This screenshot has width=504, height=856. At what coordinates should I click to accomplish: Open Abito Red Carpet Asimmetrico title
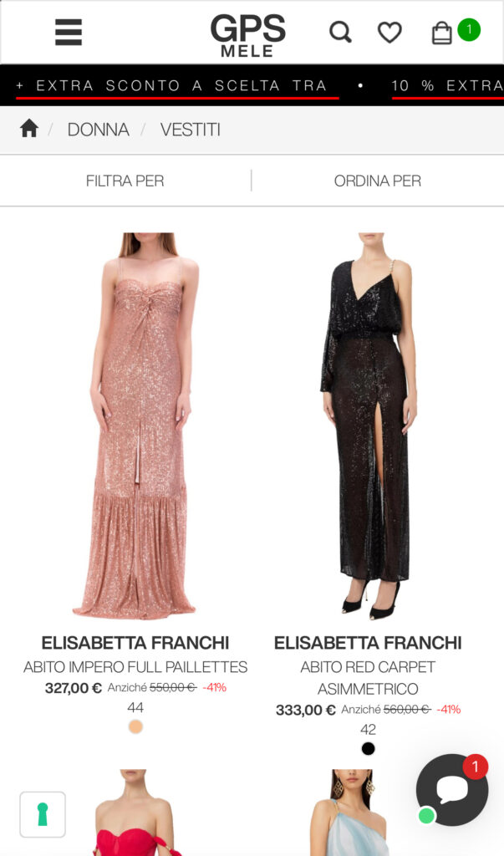(x=368, y=677)
